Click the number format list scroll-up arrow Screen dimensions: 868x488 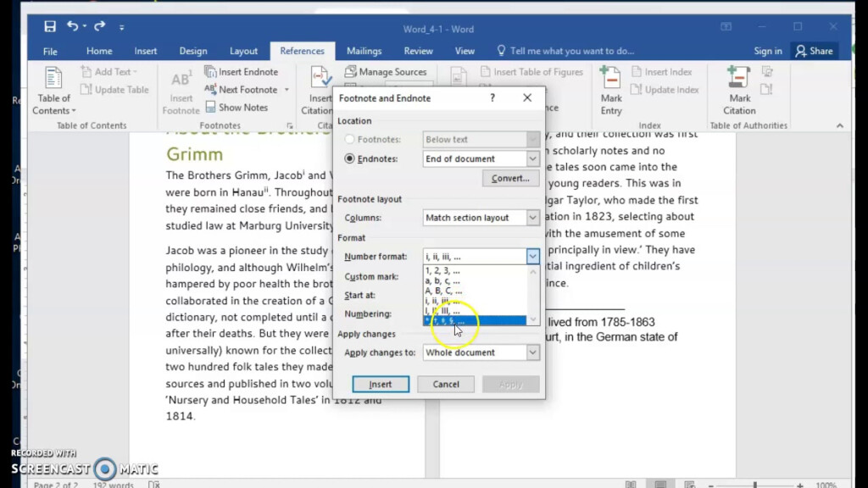533,272
